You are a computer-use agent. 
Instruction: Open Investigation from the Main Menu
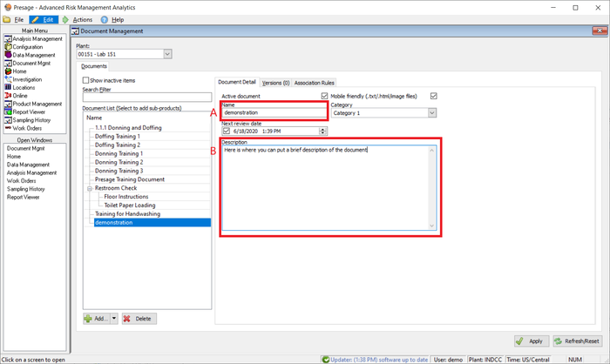coord(31,79)
